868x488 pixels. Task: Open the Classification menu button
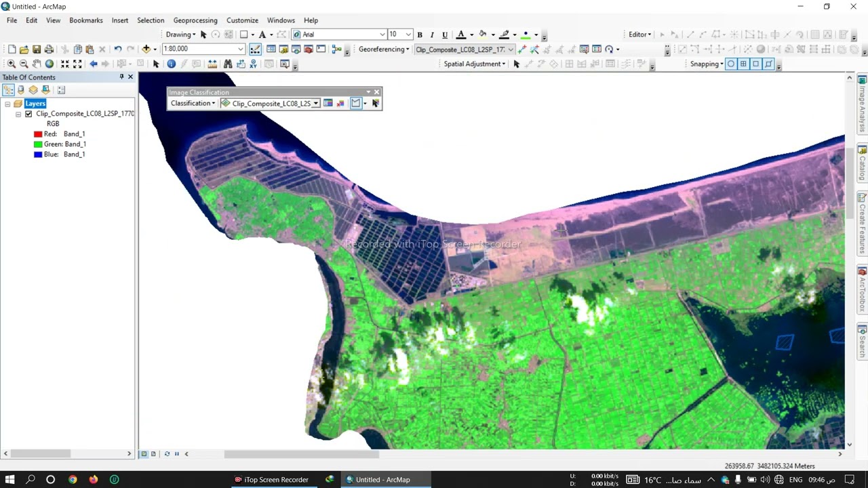click(x=193, y=103)
